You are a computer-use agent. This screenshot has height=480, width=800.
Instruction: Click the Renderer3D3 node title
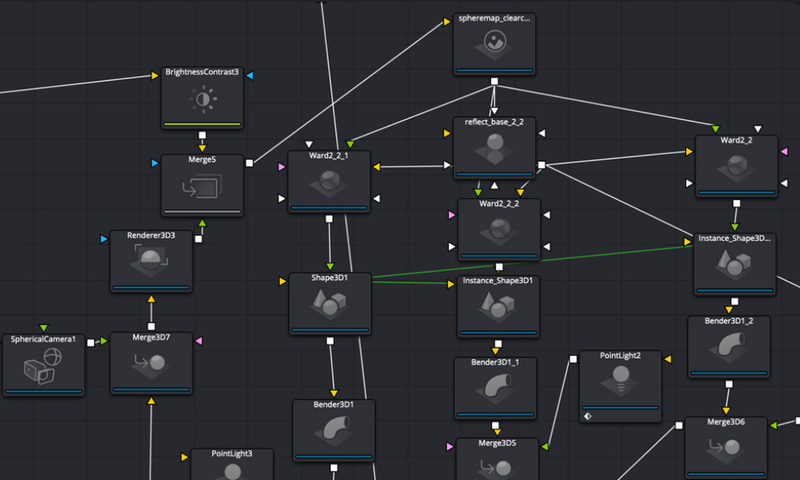click(151, 235)
